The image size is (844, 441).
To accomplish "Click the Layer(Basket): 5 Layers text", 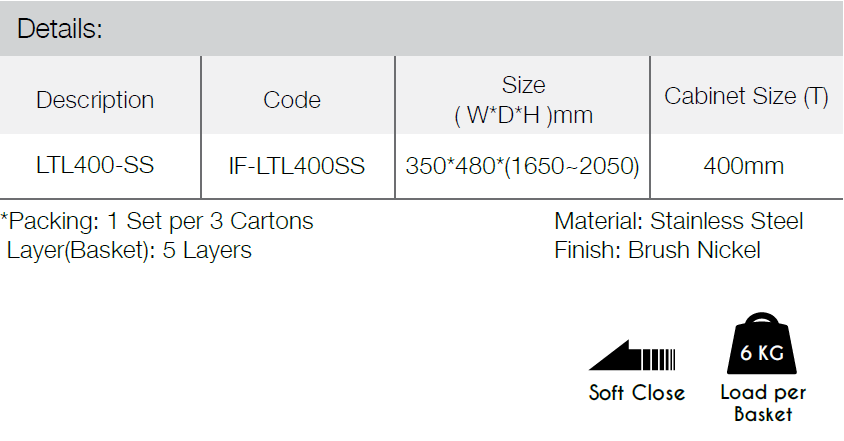I will [129, 250].
